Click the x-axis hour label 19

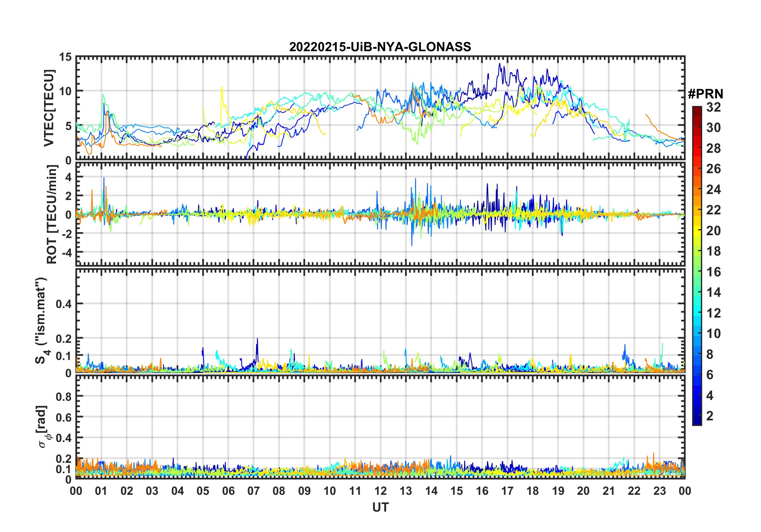[558, 491]
